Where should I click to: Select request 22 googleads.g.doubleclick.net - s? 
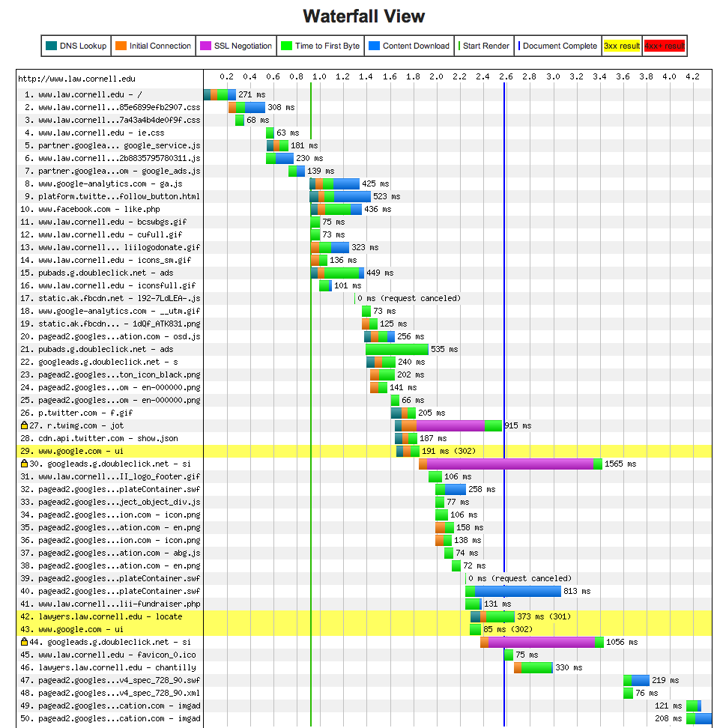point(99,363)
